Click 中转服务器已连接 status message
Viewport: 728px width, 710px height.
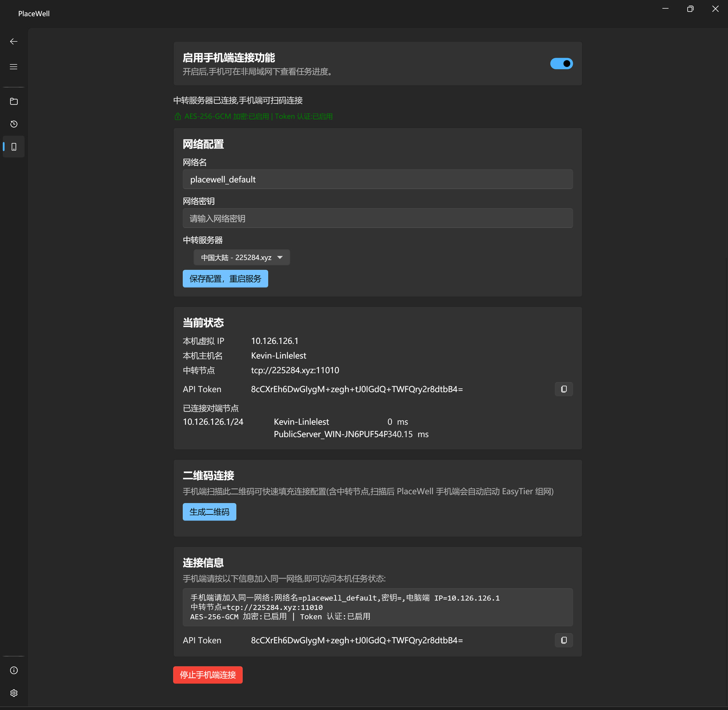click(238, 100)
